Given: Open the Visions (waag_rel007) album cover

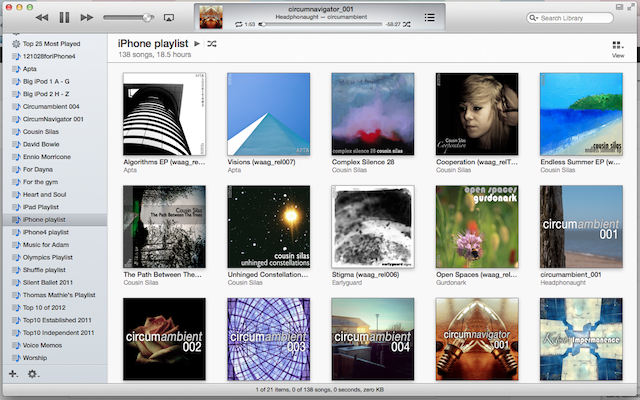Looking at the screenshot, I should (269, 114).
